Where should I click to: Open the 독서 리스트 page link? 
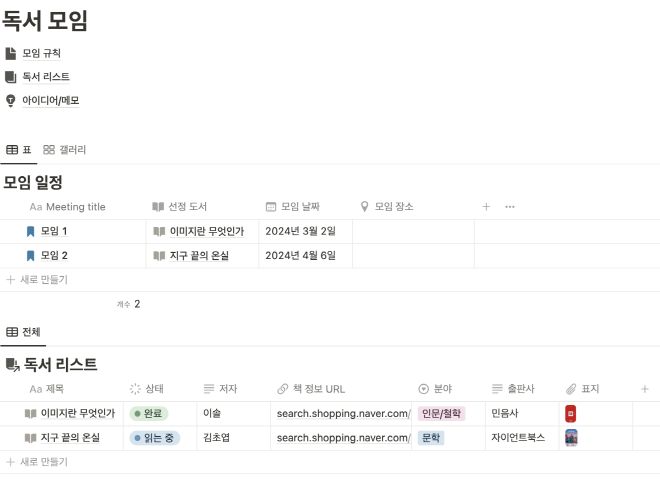click(x=45, y=77)
